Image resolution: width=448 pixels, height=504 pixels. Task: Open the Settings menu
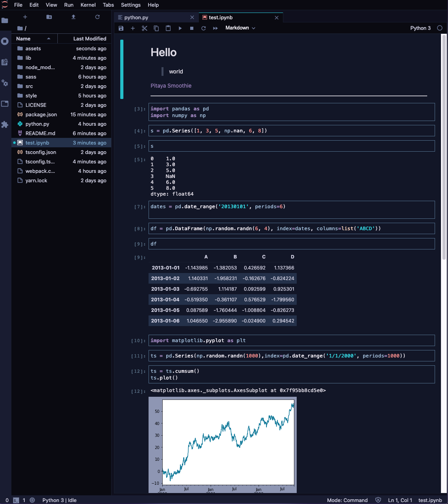(131, 5)
